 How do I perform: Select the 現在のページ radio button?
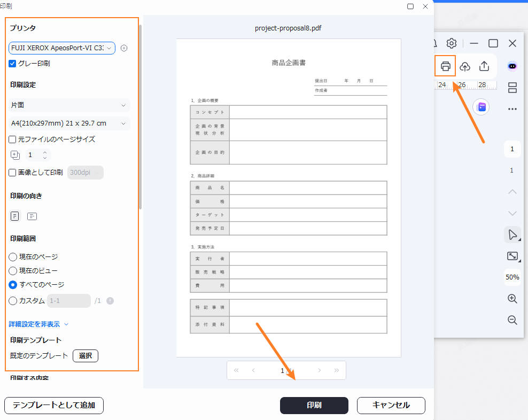[13, 257]
